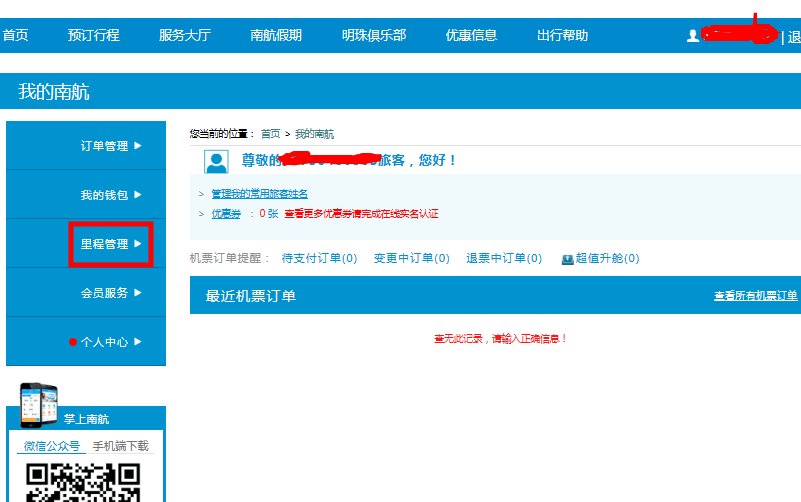Open 管理我的常用旅客姓名 link
This screenshot has height=502, width=801.
pos(260,194)
